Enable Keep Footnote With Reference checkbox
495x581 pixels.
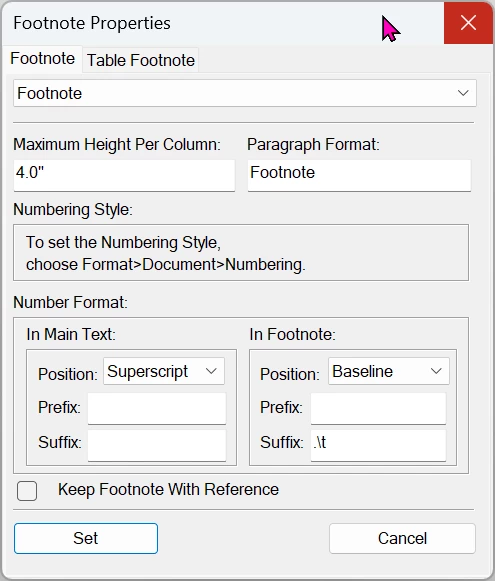27,491
